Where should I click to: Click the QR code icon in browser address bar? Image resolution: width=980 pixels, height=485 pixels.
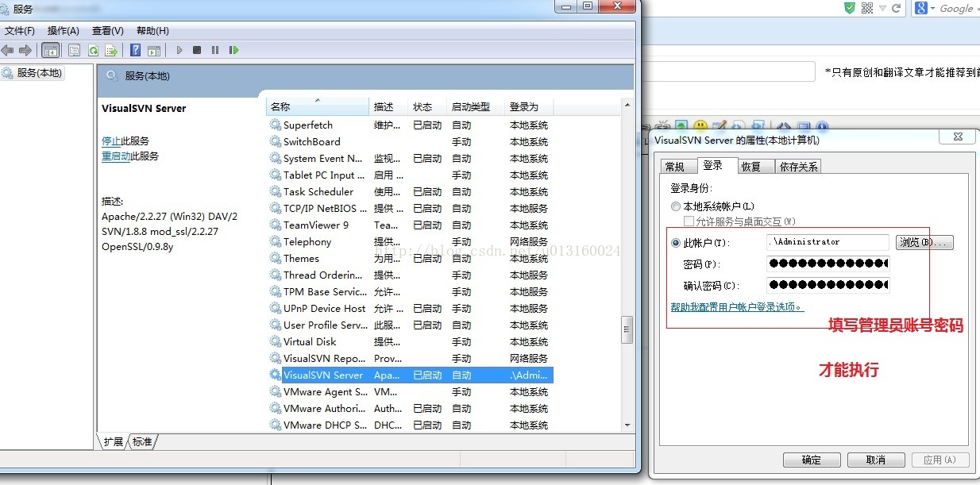866,8
